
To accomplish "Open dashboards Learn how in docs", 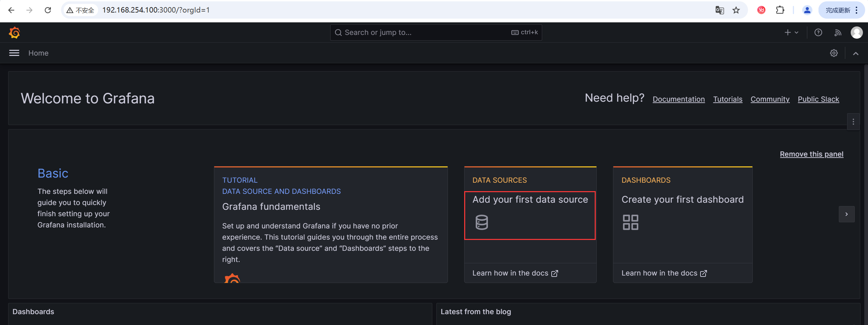I will coord(664,273).
